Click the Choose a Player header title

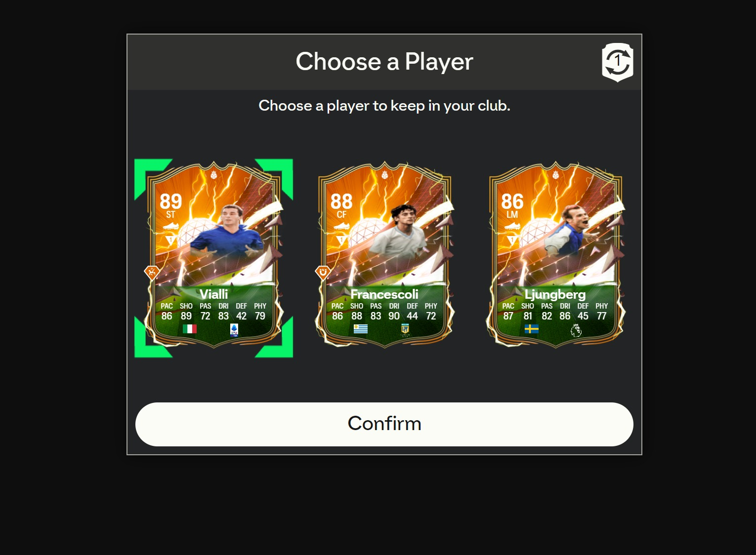tap(384, 62)
